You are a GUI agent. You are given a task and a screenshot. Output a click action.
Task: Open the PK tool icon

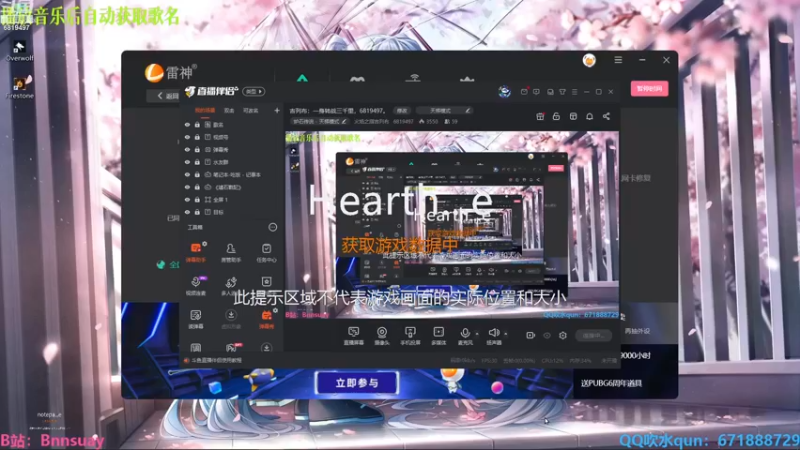[x=231, y=348]
